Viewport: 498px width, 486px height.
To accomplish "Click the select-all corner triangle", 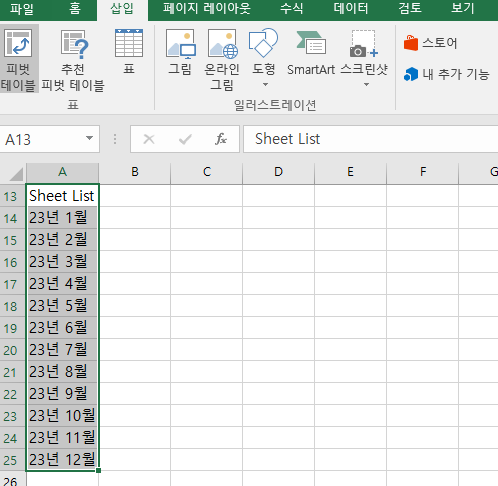I will 16,174.
